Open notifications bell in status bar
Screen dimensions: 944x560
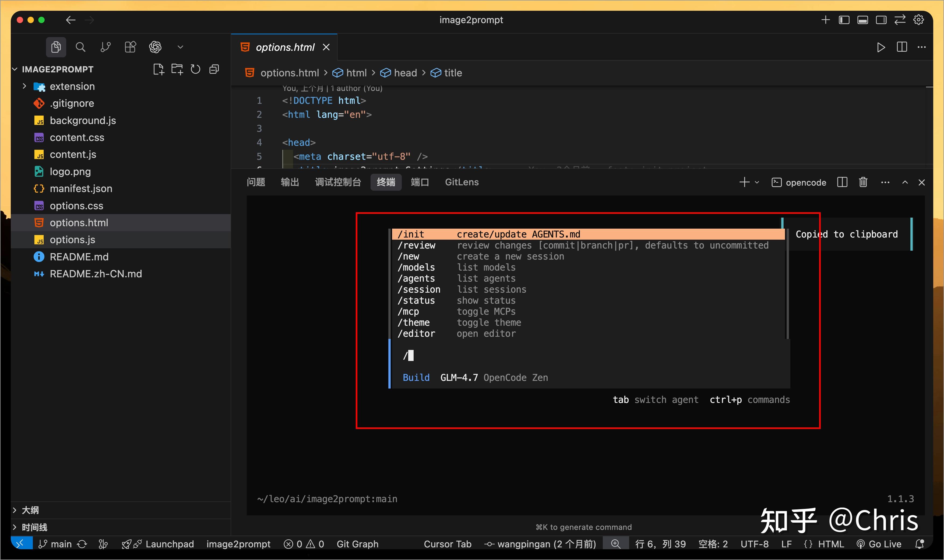[920, 544]
